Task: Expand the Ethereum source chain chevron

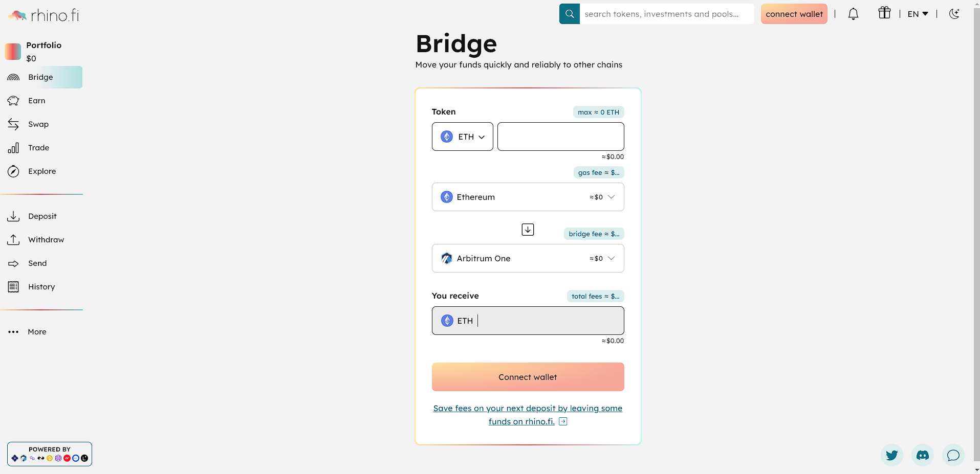Action: 611,197
